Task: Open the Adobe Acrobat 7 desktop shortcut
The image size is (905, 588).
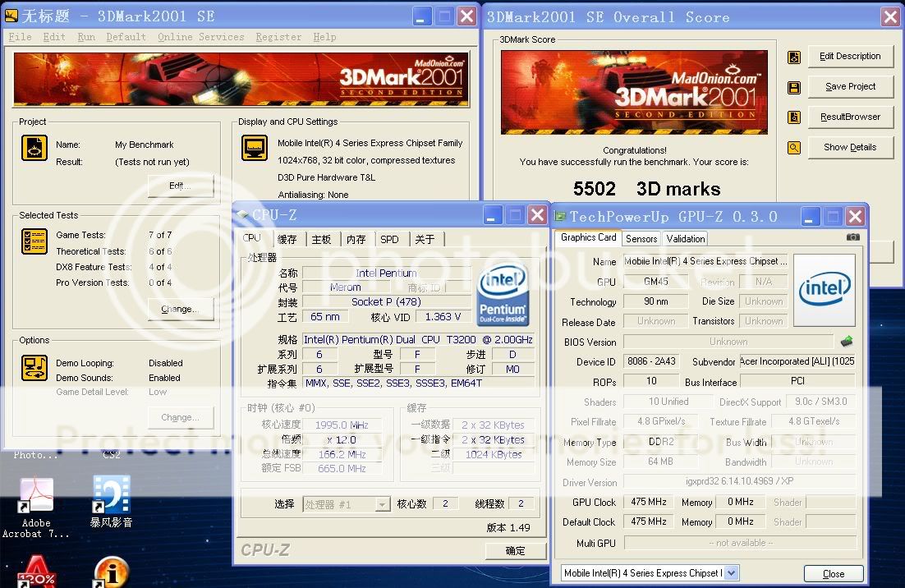Action: [x=36, y=498]
